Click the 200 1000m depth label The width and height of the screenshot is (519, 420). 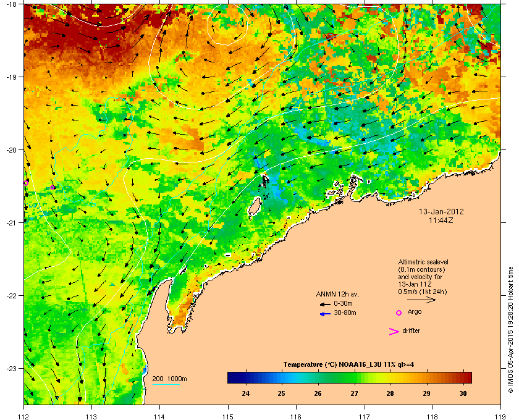click(x=169, y=379)
